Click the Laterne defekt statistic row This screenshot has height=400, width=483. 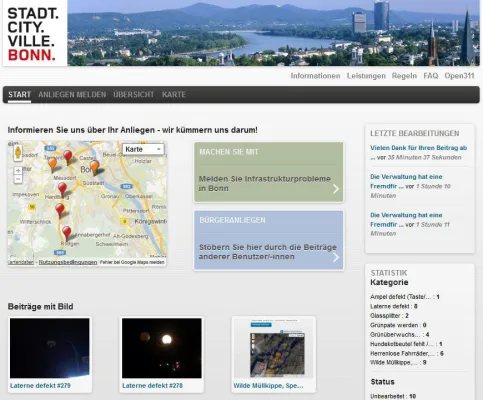click(x=394, y=306)
